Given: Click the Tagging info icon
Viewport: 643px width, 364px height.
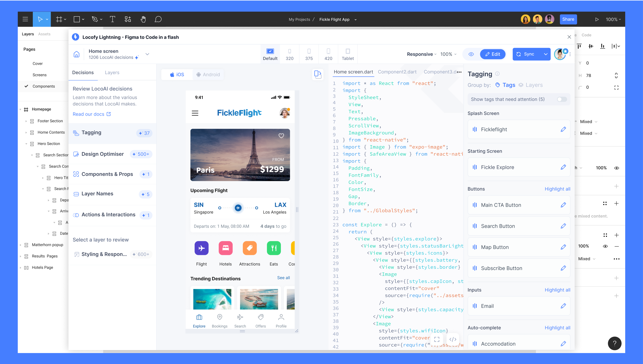Looking at the screenshot, I should tap(497, 74).
